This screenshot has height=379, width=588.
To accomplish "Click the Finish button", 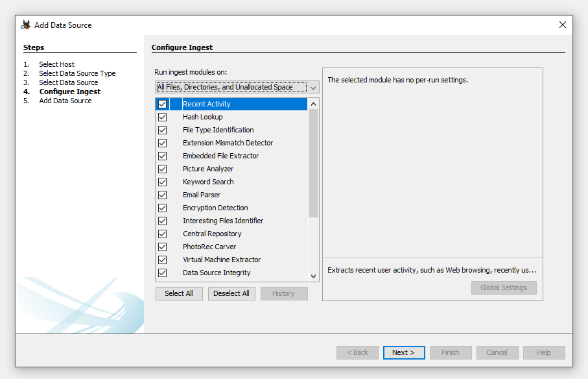I will pos(451,352).
